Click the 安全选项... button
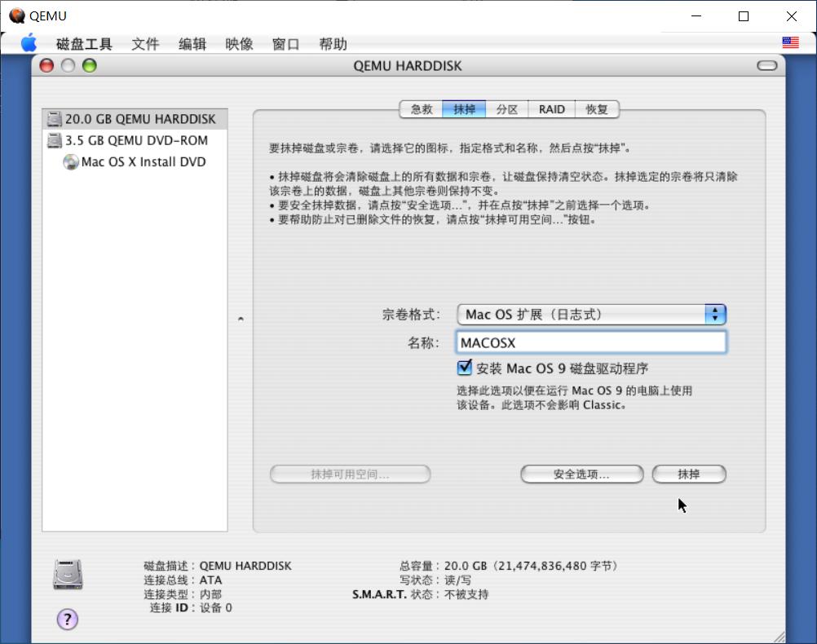The height and width of the screenshot is (644, 817). (581, 474)
